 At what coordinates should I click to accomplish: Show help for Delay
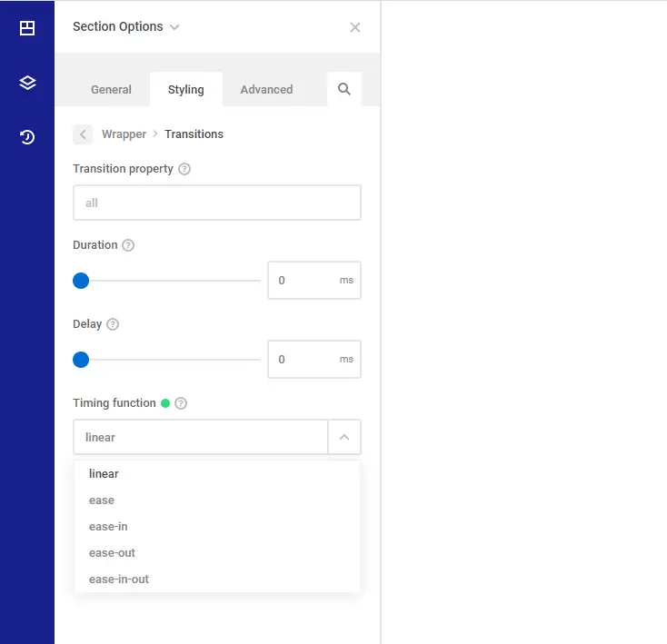coord(113,324)
